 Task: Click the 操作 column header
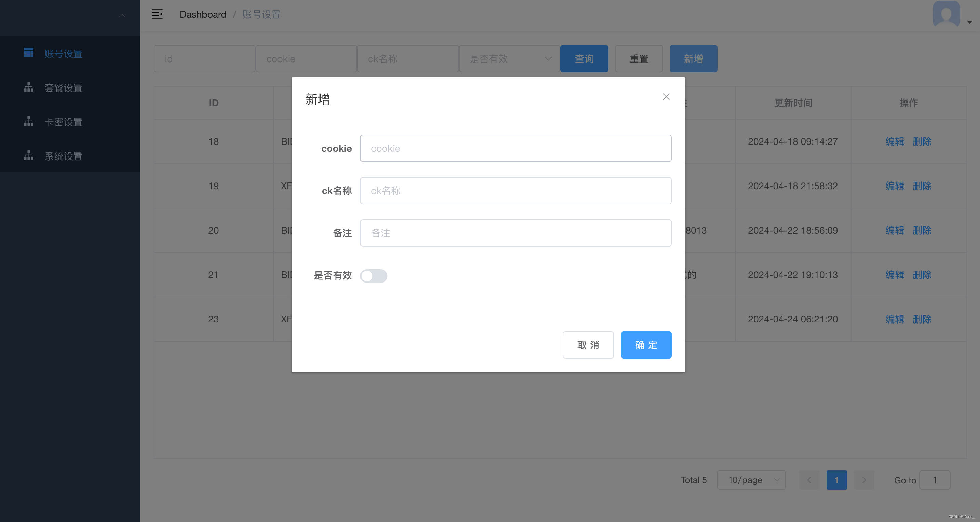pyautogui.click(x=909, y=103)
